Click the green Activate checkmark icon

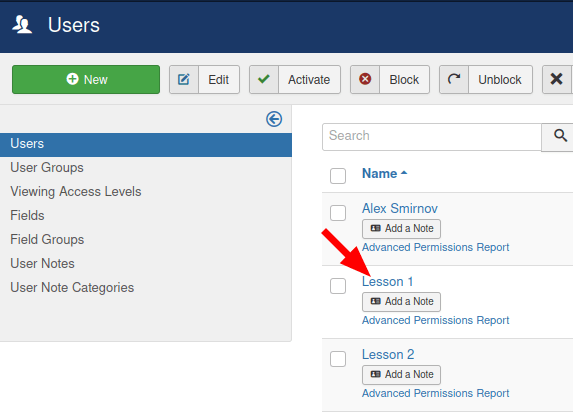click(263, 79)
